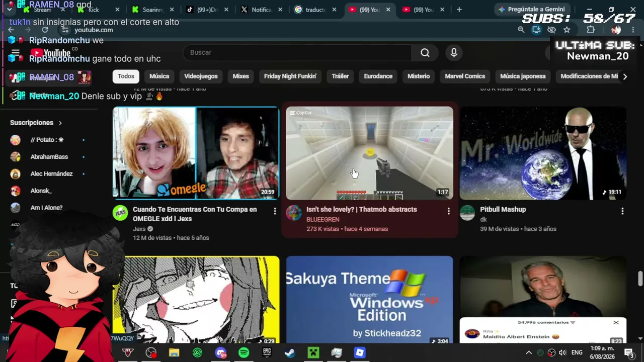Open a new browser tab with the plus icon

click(459, 10)
